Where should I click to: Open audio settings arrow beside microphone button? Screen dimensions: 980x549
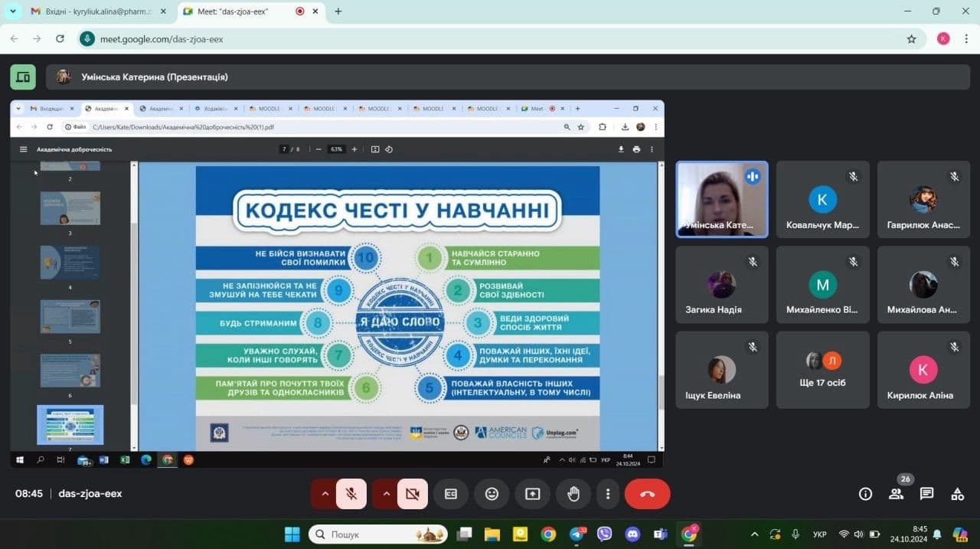[325, 494]
